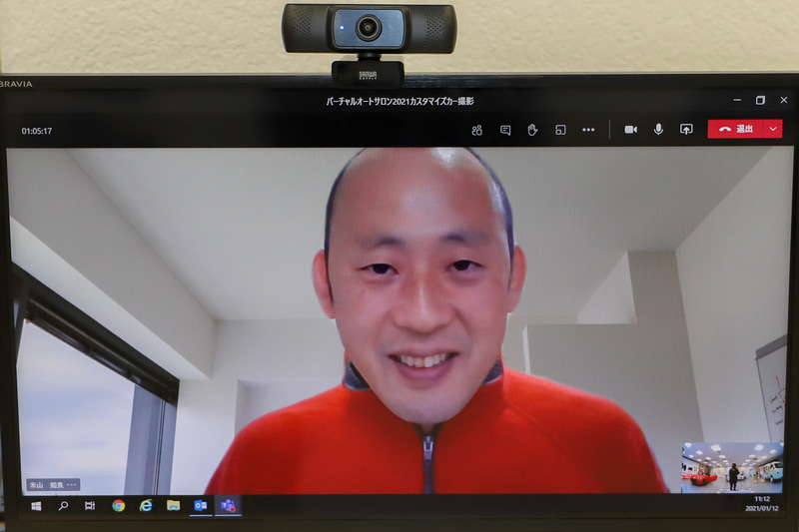799x532 pixels.
Task: Open Task View on the taskbar
Action: (90, 506)
